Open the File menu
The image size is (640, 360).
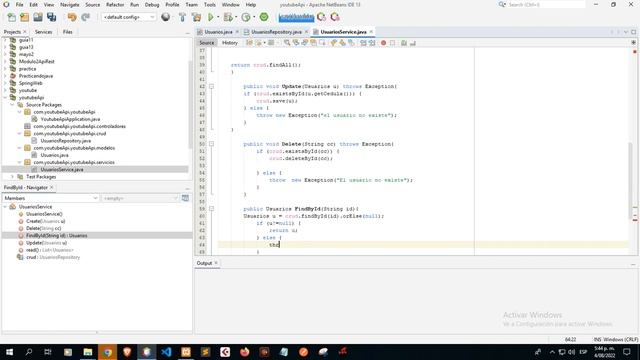[20, 4]
